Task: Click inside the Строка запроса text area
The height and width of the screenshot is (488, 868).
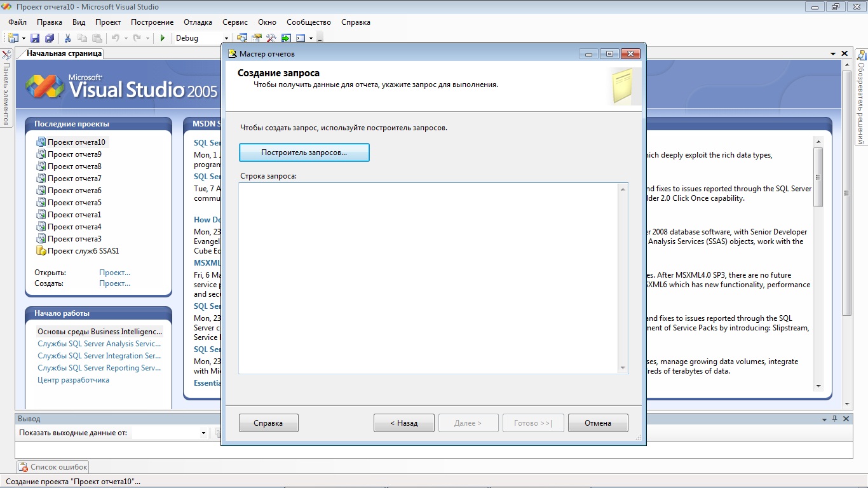Action: (x=428, y=278)
